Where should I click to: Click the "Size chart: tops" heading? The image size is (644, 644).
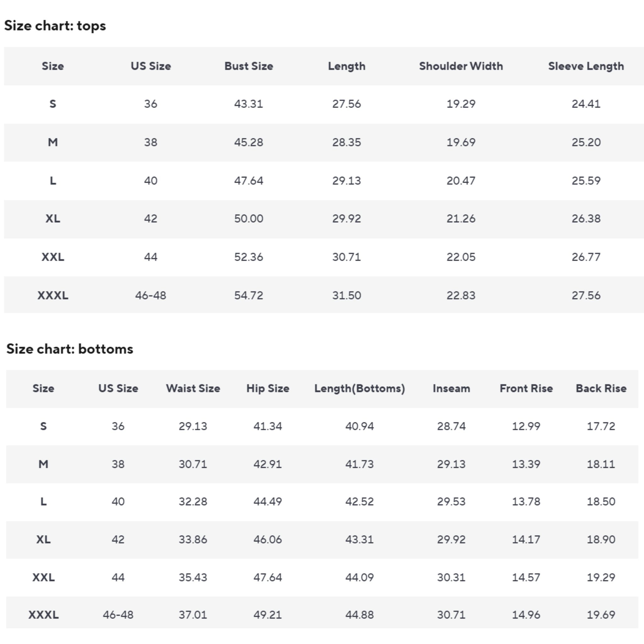55,26
